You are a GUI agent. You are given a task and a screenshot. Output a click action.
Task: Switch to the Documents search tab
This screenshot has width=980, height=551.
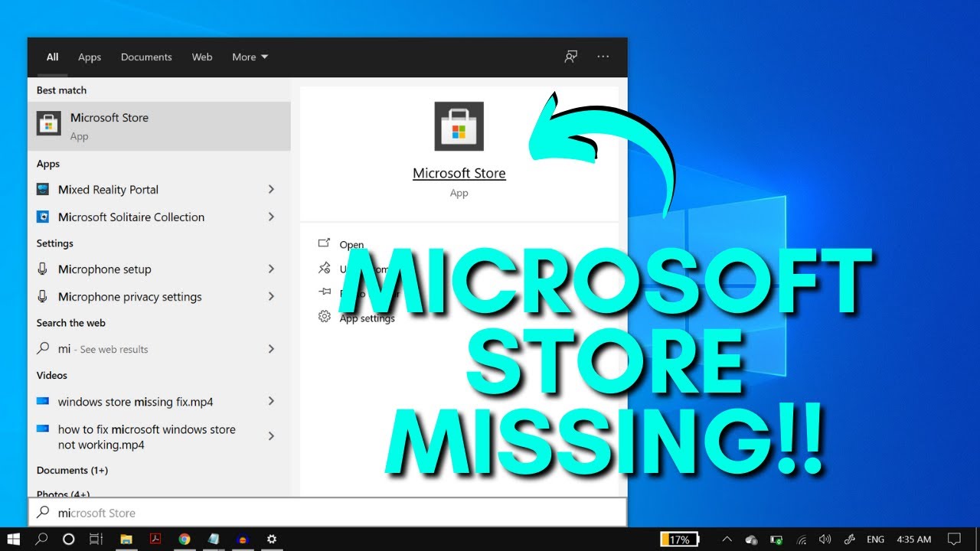pyautogui.click(x=146, y=57)
